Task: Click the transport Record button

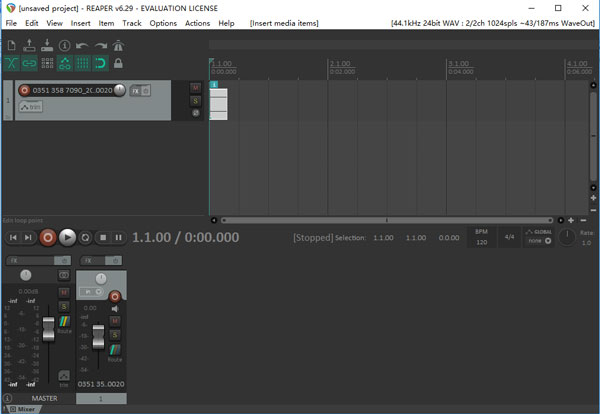Action: [x=47, y=237]
